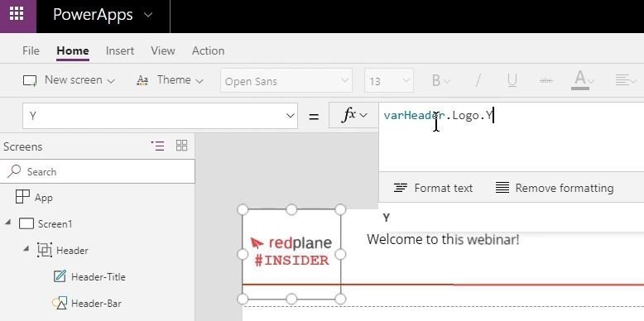644x321 pixels.
Task: Choose the Y autocomplete suggestion
Action: pyautogui.click(x=387, y=218)
